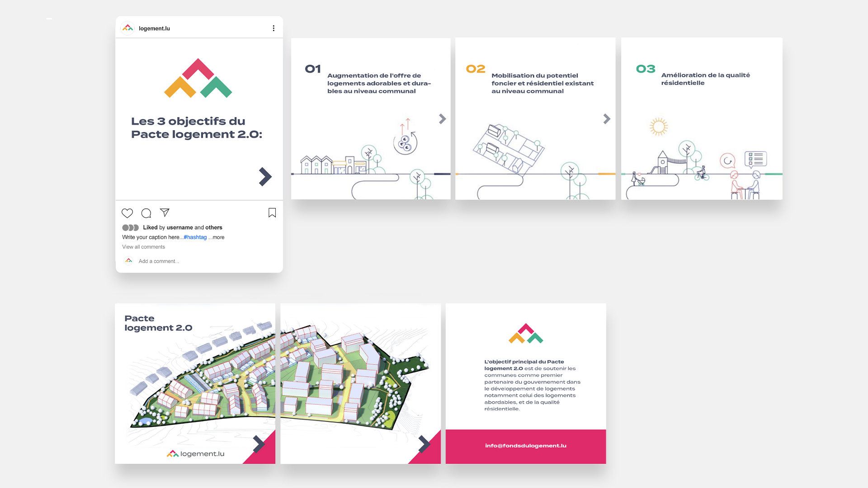Click the chevron on the second aerial map slide
This screenshot has width=868, height=488.
point(424,445)
